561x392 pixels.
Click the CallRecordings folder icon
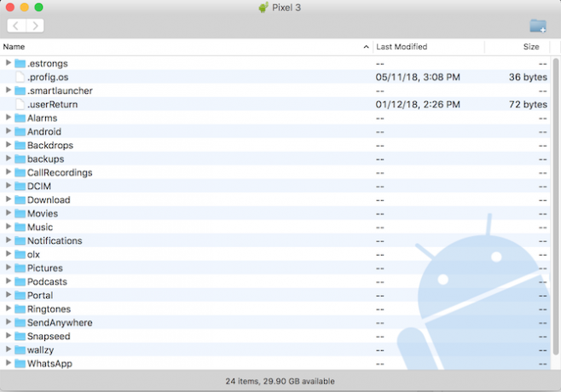20,173
